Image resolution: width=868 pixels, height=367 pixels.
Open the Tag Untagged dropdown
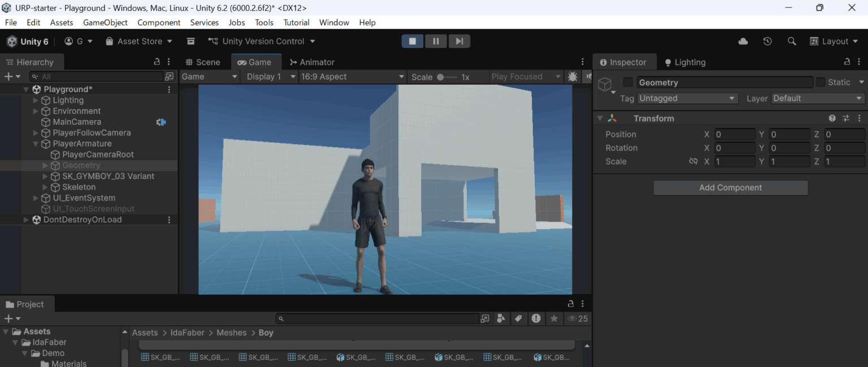click(x=687, y=98)
